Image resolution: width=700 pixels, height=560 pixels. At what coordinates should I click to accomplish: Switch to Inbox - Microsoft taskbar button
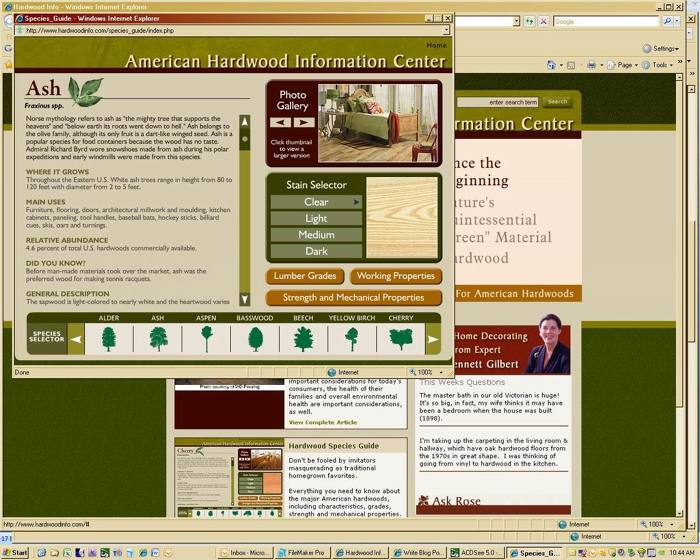245,553
